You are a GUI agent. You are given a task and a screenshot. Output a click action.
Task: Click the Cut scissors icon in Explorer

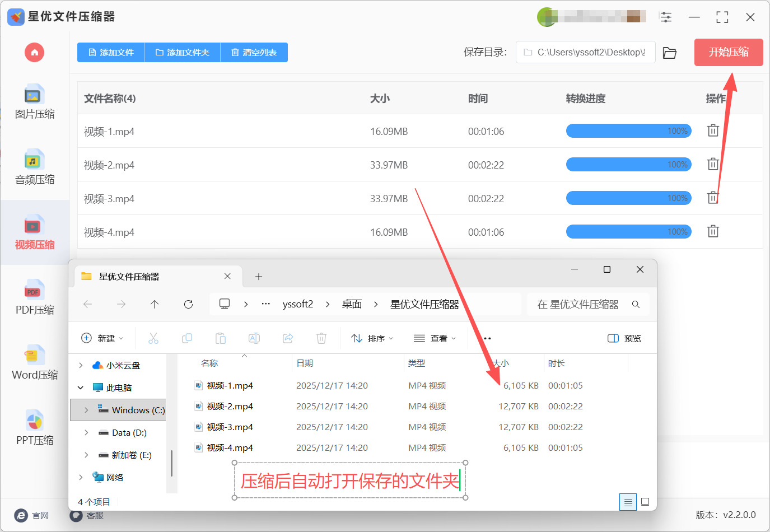pos(153,338)
